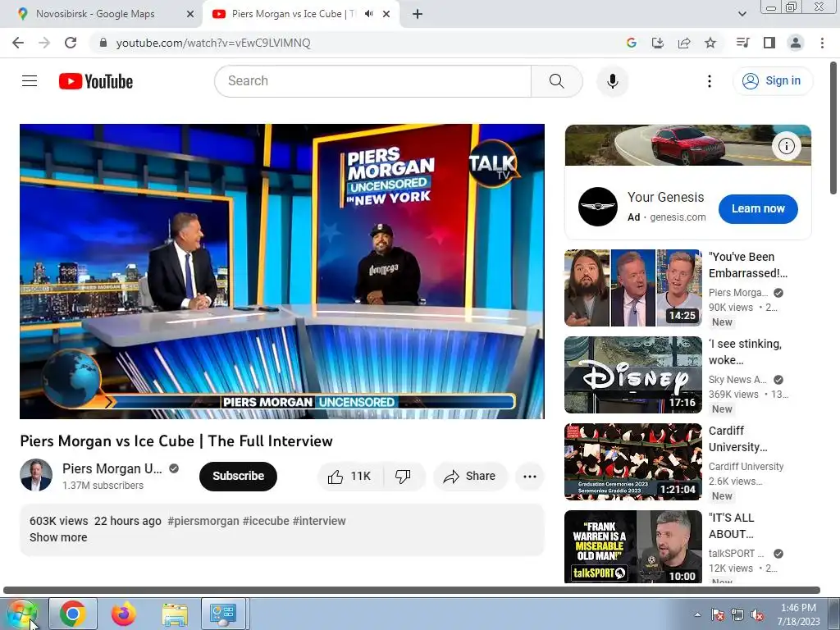Screen dimensions: 840x630
Task: Open File Explorer from taskbar
Action: [x=175, y=614]
